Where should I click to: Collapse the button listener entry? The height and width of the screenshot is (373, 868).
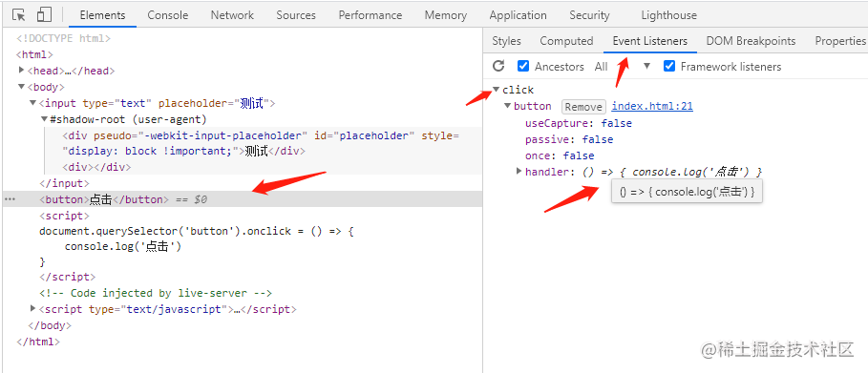click(508, 106)
